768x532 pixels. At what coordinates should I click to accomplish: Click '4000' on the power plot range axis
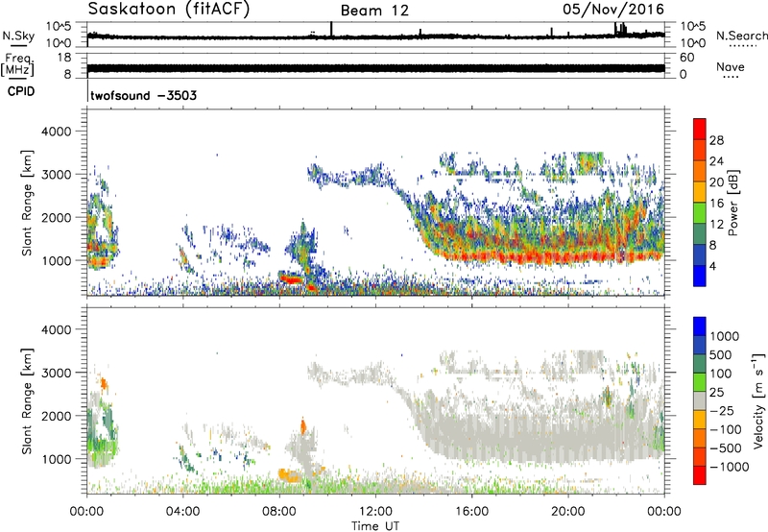[x=57, y=132]
